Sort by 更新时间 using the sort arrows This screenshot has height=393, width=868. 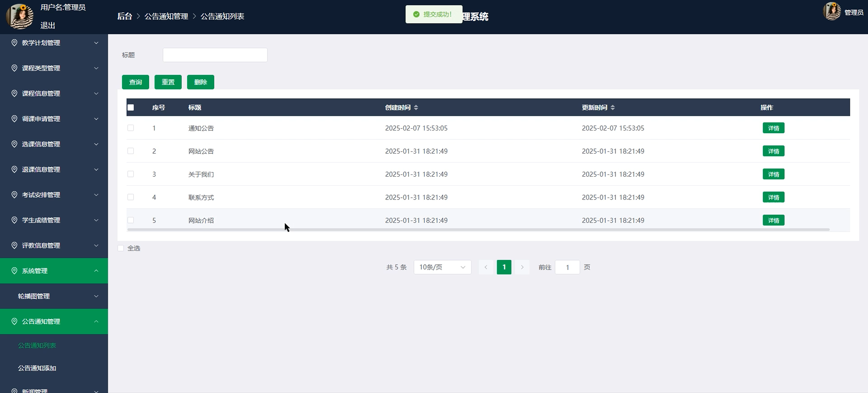coord(613,107)
